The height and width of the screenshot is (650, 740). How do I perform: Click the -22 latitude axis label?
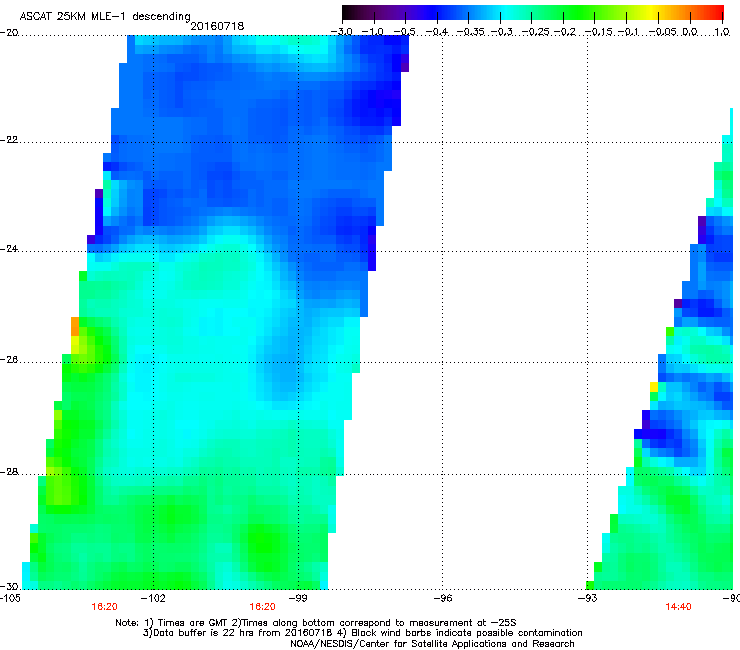(9, 139)
